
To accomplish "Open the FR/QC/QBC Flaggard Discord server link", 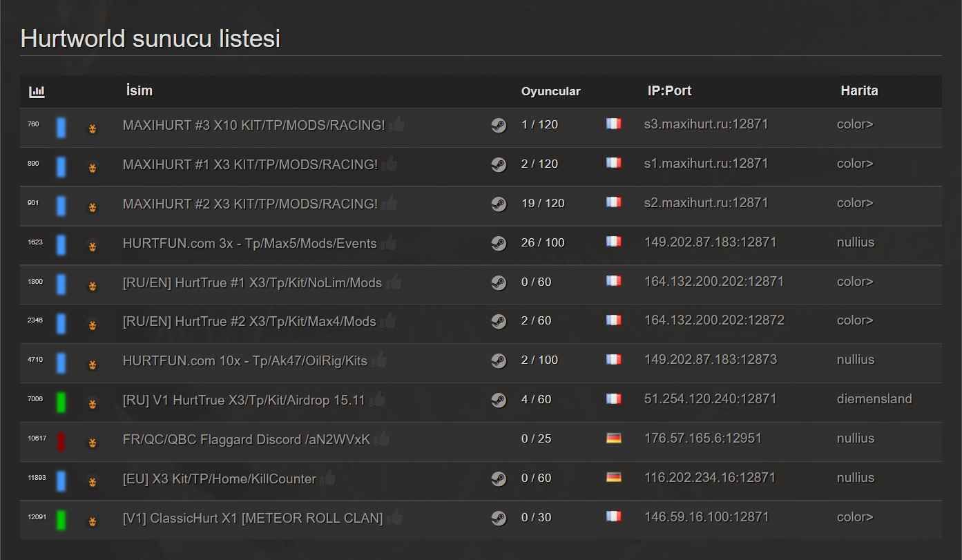I will (247, 439).
